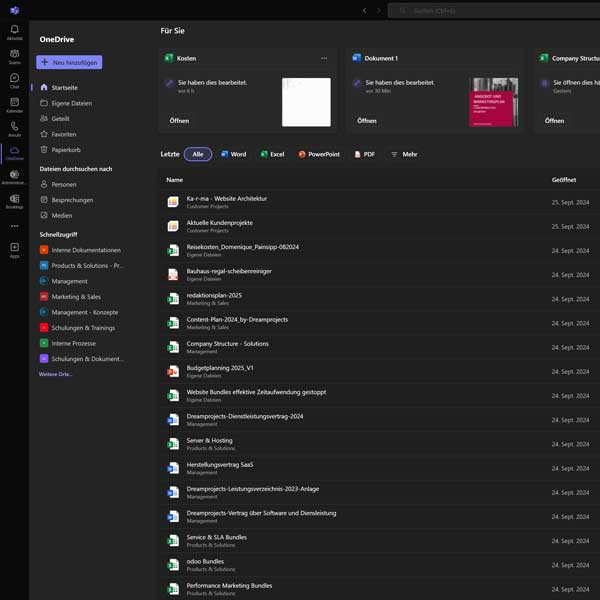The height and width of the screenshot is (600, 600).
Task: Filter recent files by Alle
Action: pos(198,154)
